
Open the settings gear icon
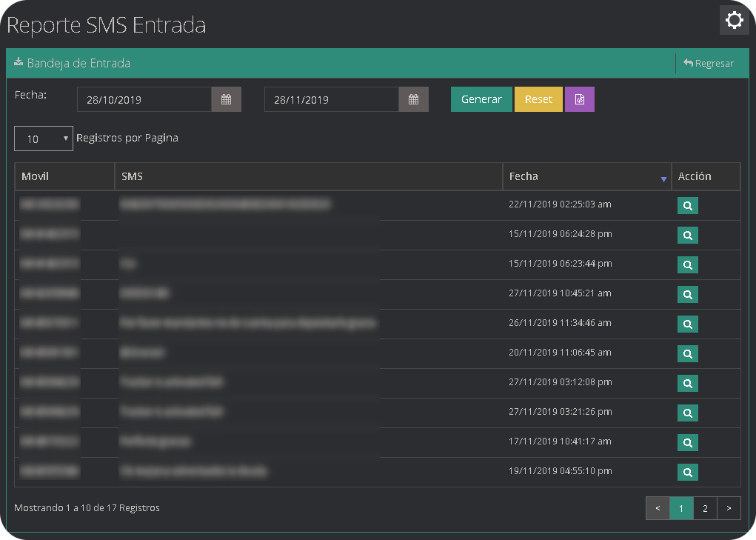tap(734, 20)
